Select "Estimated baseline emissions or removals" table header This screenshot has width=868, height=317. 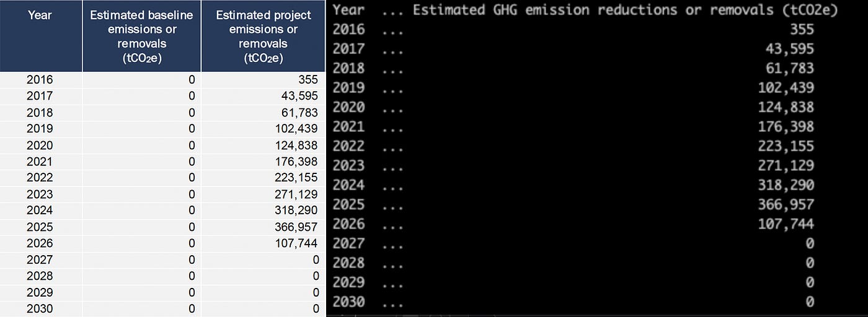(x=141, y=37)
